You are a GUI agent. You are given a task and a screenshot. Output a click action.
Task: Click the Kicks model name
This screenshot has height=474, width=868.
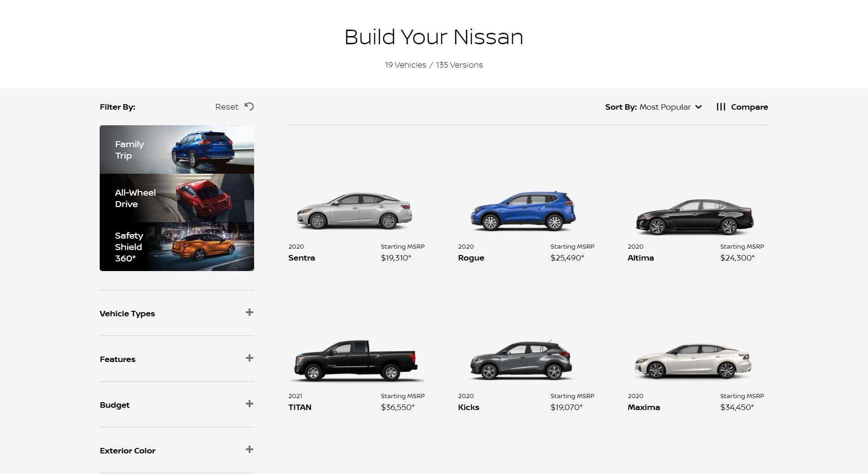pyautogui.click(x=469, y=407)
